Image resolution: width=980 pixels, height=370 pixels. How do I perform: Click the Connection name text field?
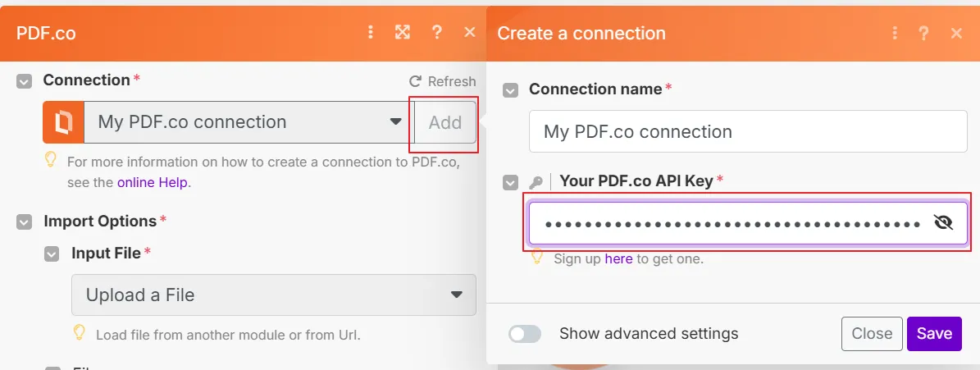[x=748, y=131]
